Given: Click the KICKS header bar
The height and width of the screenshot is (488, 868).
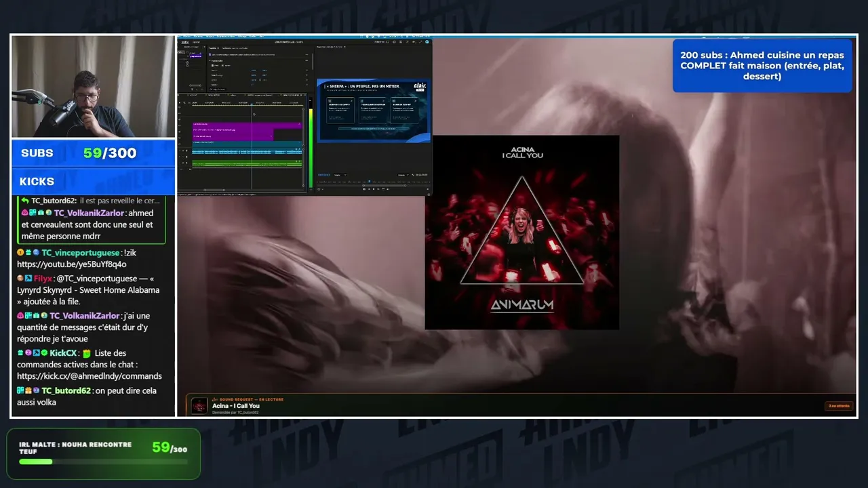Looking at the screenshot, I should 94,182.
